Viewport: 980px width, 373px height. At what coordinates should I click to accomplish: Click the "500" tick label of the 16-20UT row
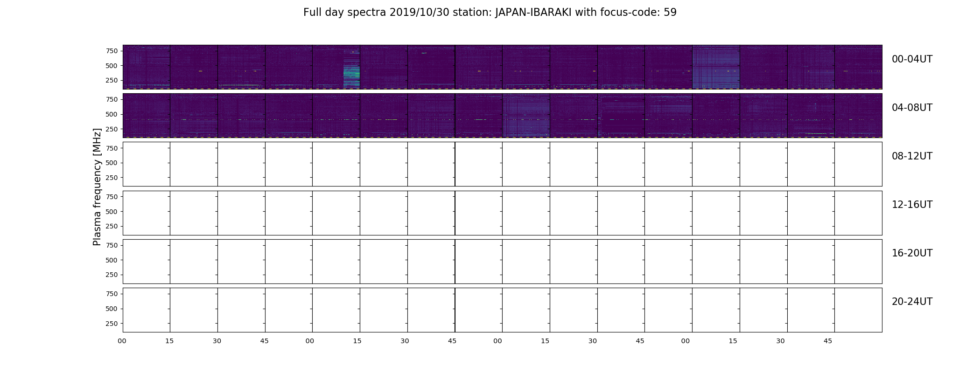click(x=112, y=260)
